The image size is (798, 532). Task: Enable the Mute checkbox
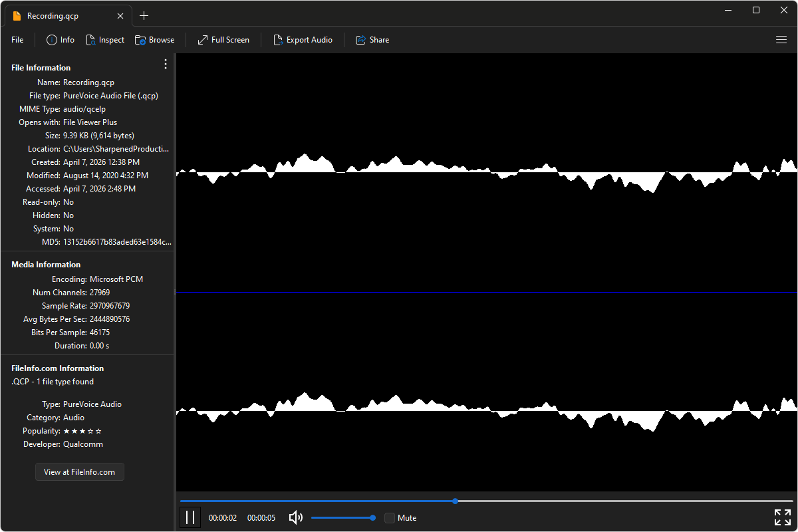[x=389, y=517]
